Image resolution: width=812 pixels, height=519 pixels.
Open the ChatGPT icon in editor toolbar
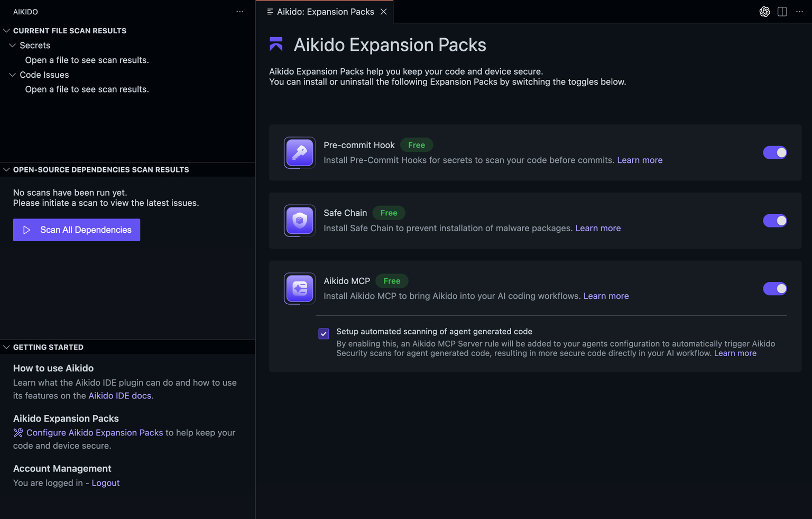click(764, 12)
